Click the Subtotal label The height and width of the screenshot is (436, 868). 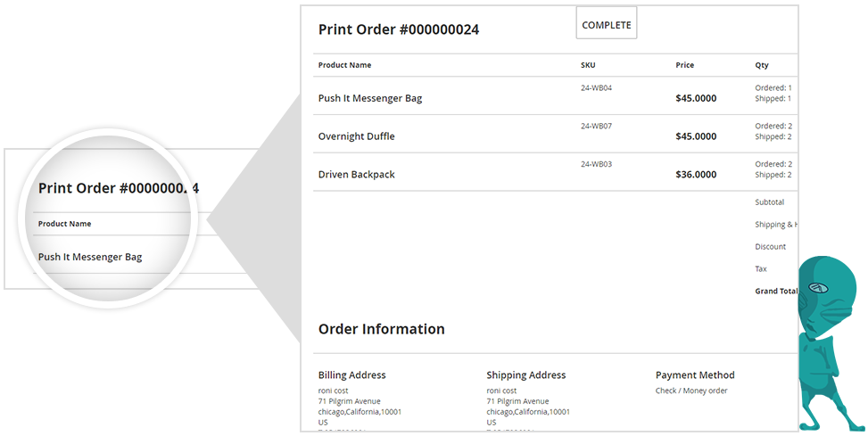[x=769, y=202]
